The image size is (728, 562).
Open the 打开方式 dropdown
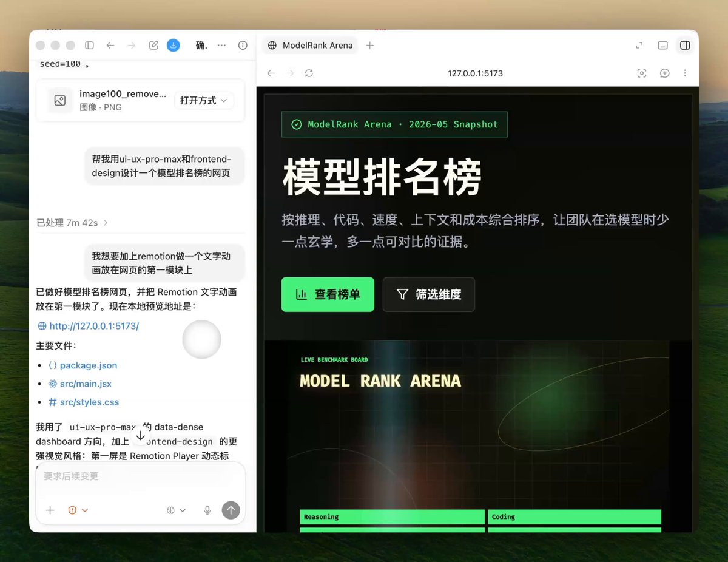(204, 101)
